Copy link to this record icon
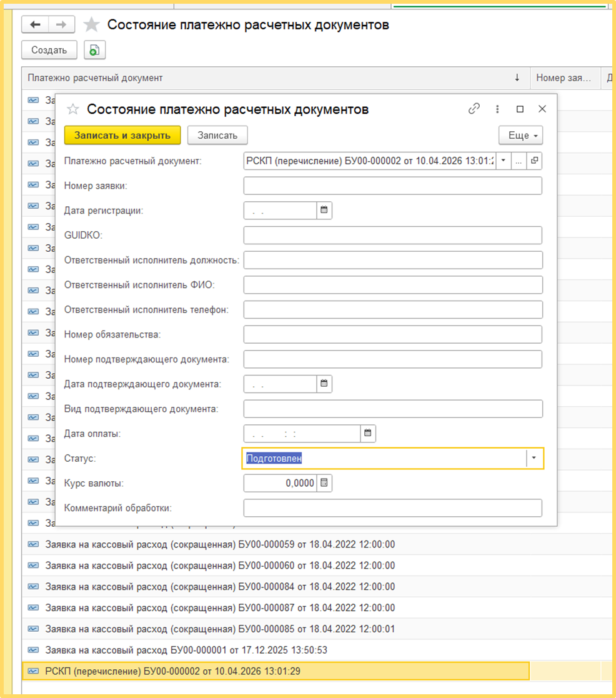616x698 pixels. pyautogui.click(x=474, y=109)
